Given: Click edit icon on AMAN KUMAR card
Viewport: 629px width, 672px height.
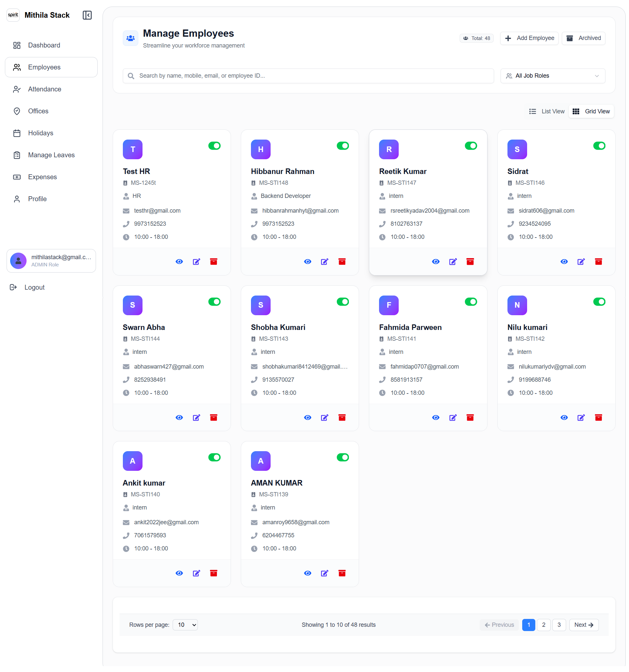Looking at the screenshot, I should click(325, 574).
